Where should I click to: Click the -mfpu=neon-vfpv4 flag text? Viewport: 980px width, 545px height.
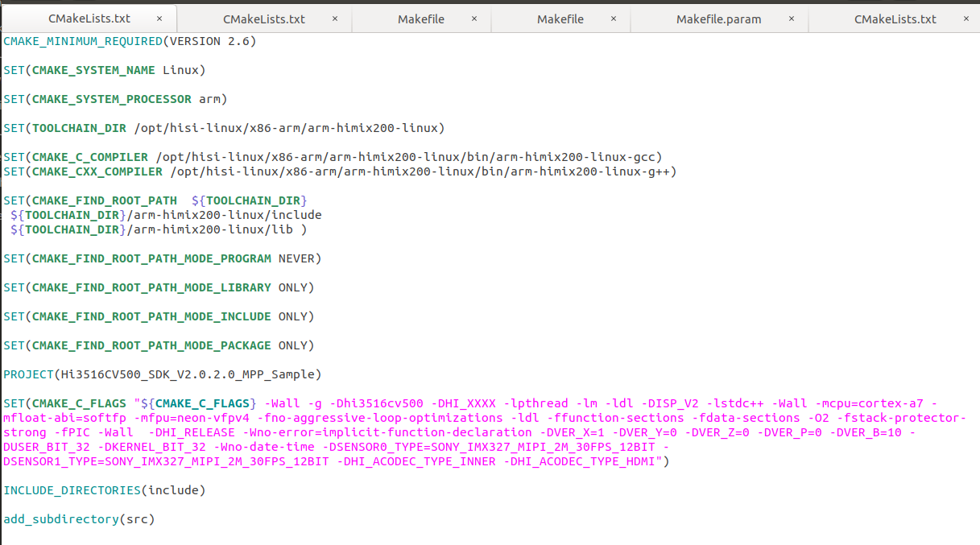click(195, 418)
